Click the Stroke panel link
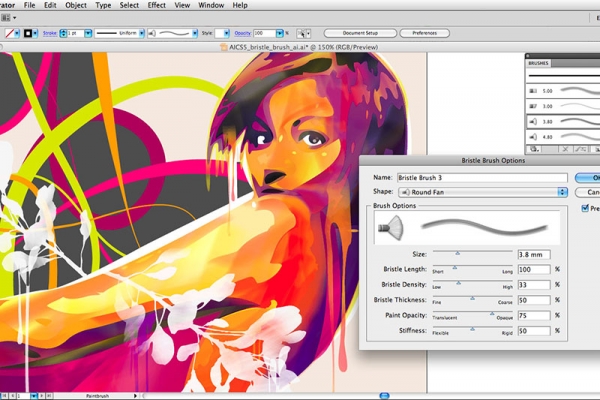 pyautogui.click(x=50, y=33)
